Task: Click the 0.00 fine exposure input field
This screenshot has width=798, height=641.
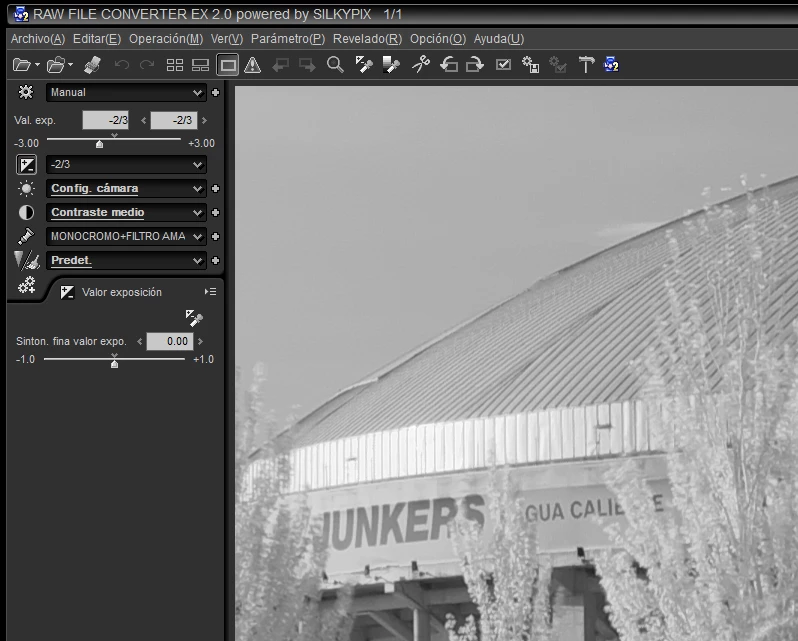Action: (x=170, y=341)
